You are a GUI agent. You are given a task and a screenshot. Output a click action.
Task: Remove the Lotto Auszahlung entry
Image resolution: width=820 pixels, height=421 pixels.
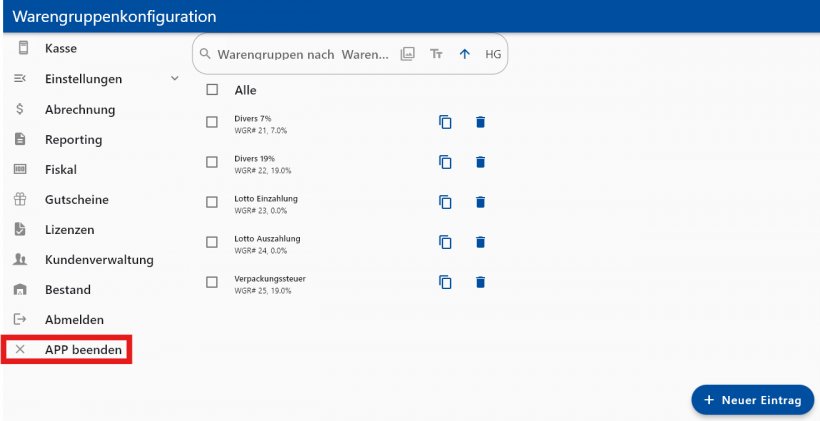480,242
